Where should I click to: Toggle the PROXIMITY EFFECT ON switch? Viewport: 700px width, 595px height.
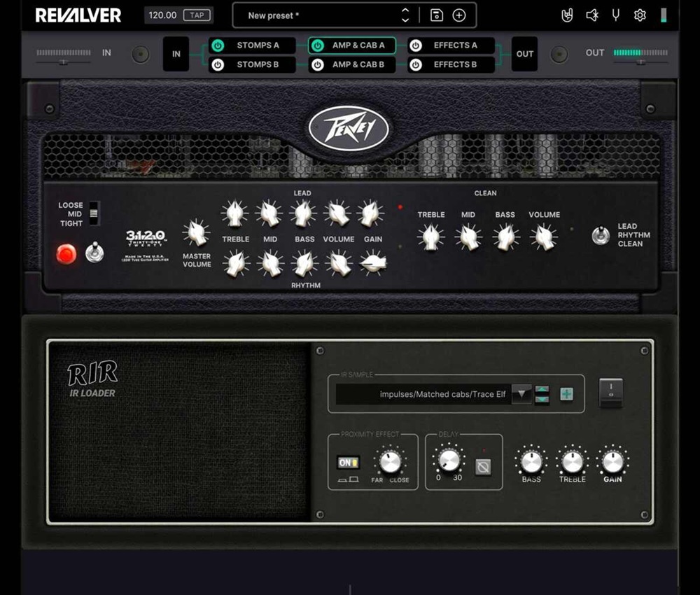pyautogui.click(x=348, y=463)
